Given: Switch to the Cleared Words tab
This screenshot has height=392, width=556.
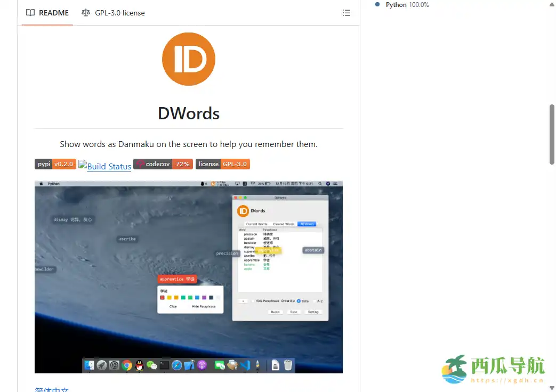Looking at the screenshot, I should click(283, 224).
